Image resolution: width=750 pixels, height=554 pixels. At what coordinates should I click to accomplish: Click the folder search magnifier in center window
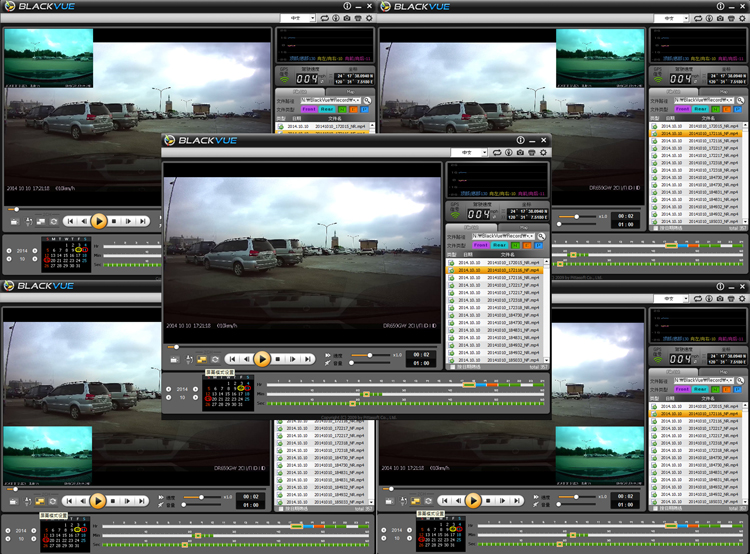(x=543, y=235)
